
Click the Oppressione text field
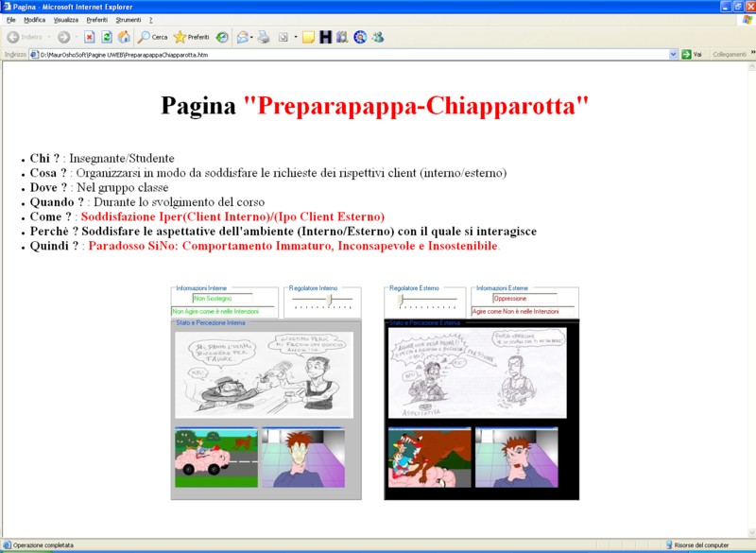tap(524, 299)
